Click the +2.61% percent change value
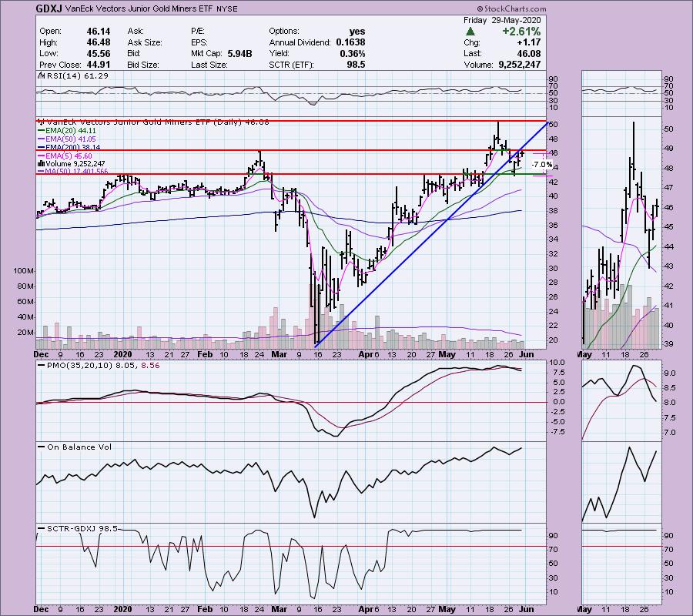The height and width of the screenshot is (616, 693). [x=521, y=32]
